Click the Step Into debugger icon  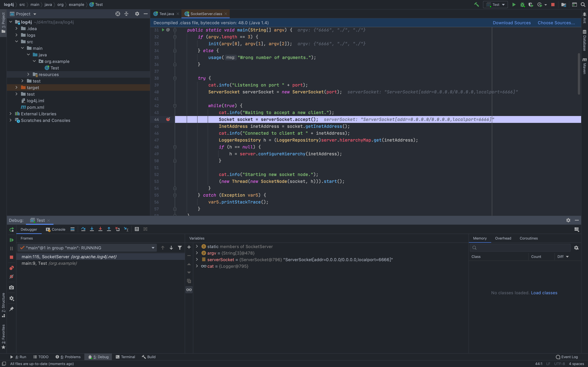click(92, 229)
